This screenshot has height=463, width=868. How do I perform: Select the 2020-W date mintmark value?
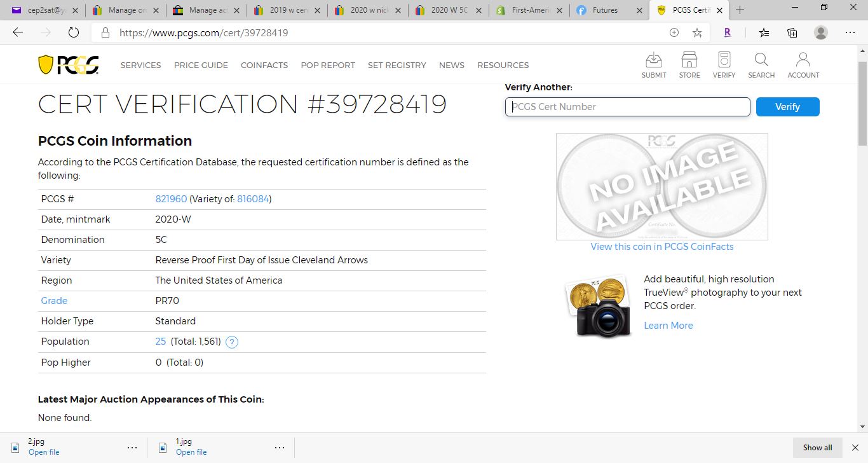point(173,219)
